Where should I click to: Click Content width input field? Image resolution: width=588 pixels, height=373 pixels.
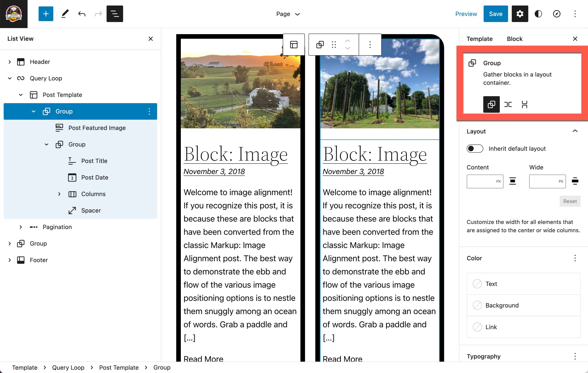[x=485, y=181]
